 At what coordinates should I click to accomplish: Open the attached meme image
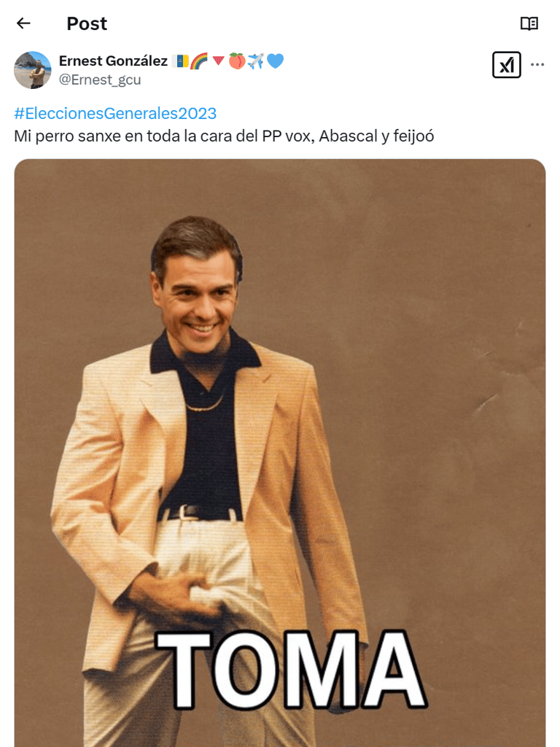click(280, 452)
